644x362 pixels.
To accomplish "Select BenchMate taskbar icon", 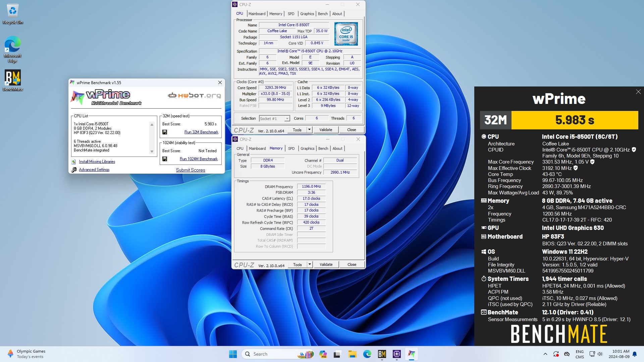I will [x=382, y=354].
